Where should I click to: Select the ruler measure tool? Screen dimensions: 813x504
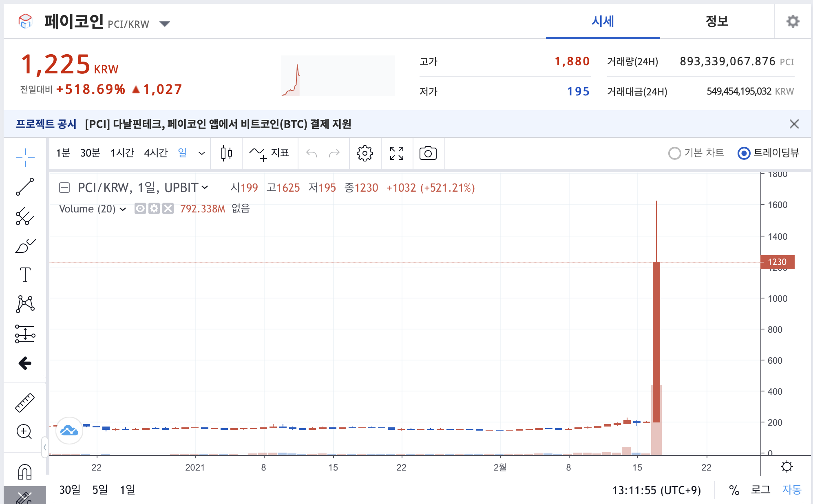pos(25,402)
